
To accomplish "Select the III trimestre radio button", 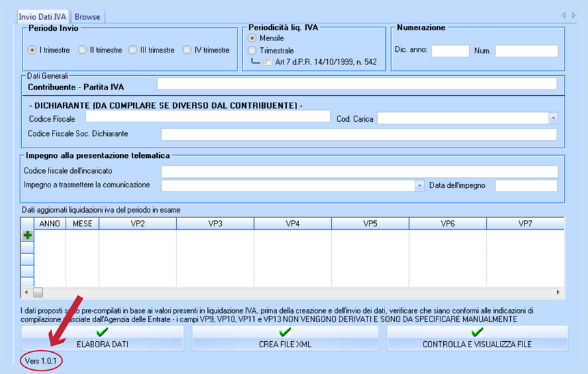I will click(132, 50).
